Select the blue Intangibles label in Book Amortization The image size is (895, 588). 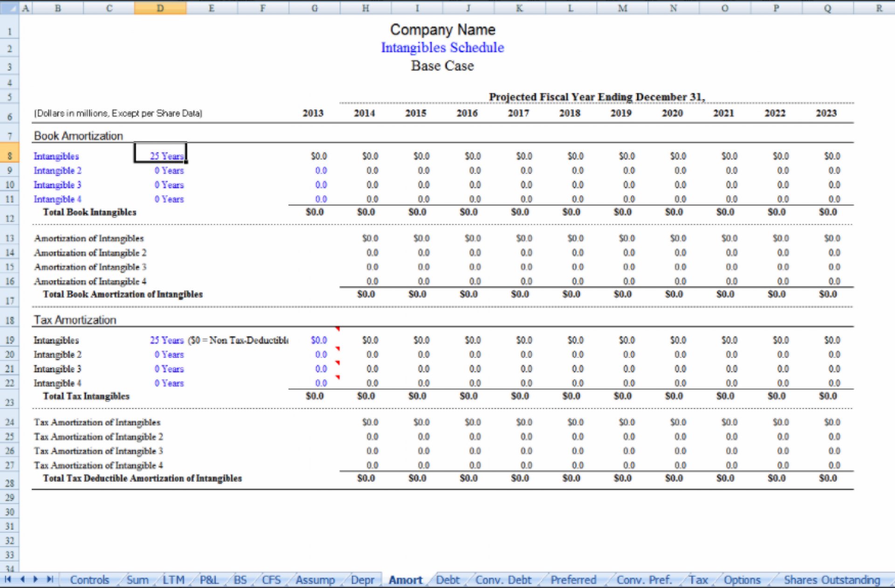(56, 156)
